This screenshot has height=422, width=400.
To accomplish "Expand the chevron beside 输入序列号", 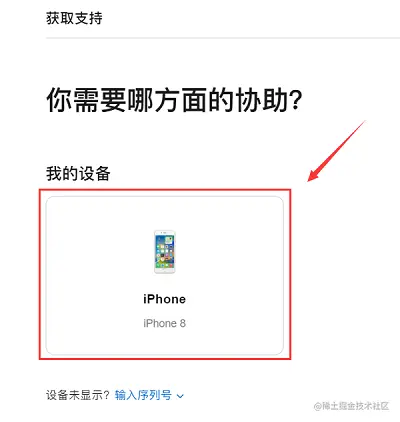I will (x=180, y=396).
